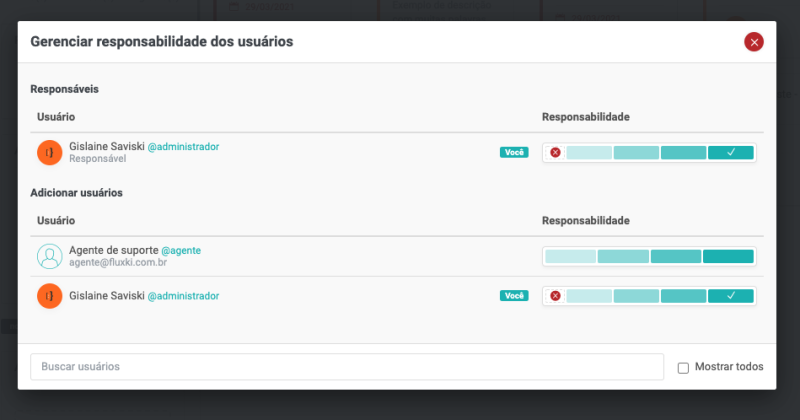Remove responsibility in the Responsáveis section row

[555, 153]
